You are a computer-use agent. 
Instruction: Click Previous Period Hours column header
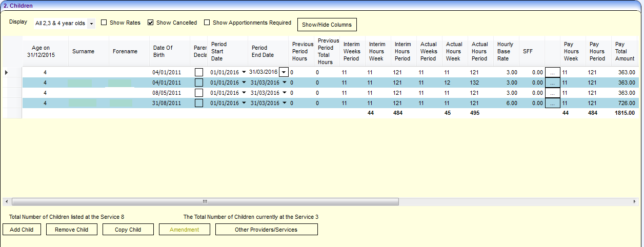coord(303,51)
